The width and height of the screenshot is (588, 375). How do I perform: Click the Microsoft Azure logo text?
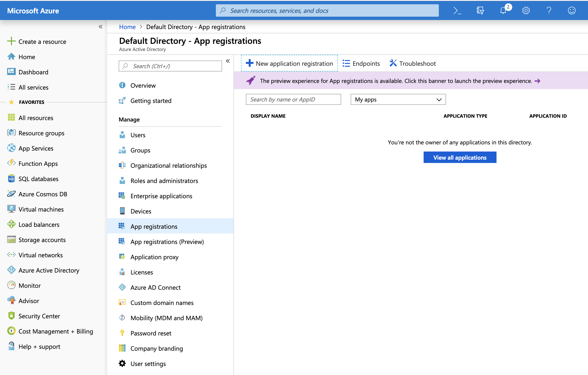click(x=33, y=11)
